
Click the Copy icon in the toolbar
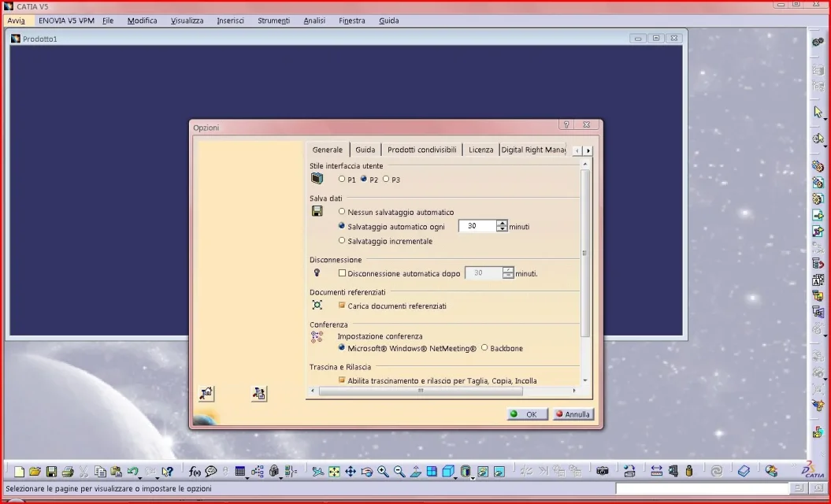tap(100, 472)
